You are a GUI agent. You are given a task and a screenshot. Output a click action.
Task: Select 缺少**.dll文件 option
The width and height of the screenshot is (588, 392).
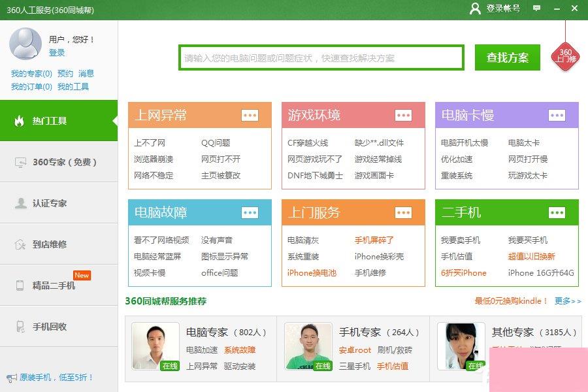[x=379, y=143]
